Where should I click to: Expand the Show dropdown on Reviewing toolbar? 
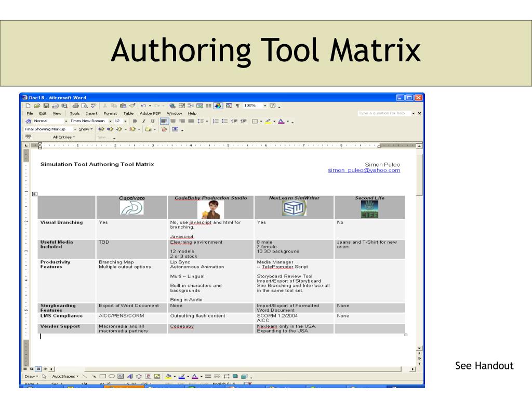(86, 129)
